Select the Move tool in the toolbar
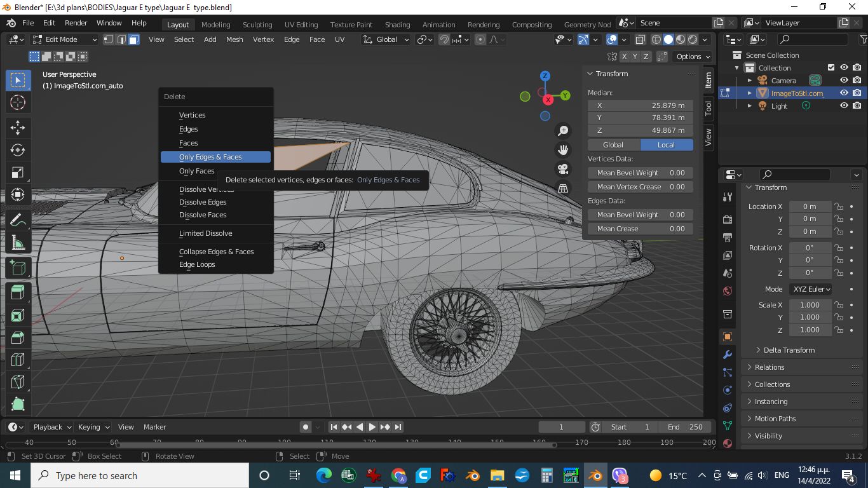The image size is (868, 488). pyautogui.click(x=18, y=127)
